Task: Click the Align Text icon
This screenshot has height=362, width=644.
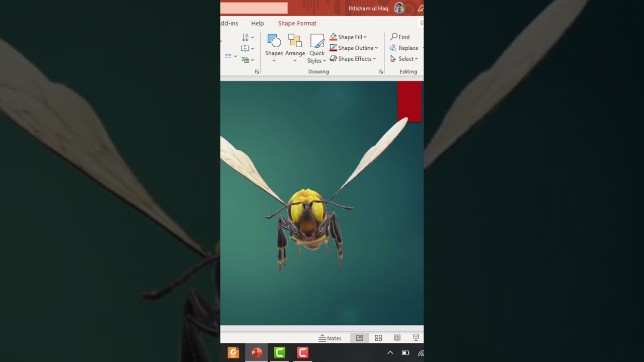Action: click(x=245, y=48)
